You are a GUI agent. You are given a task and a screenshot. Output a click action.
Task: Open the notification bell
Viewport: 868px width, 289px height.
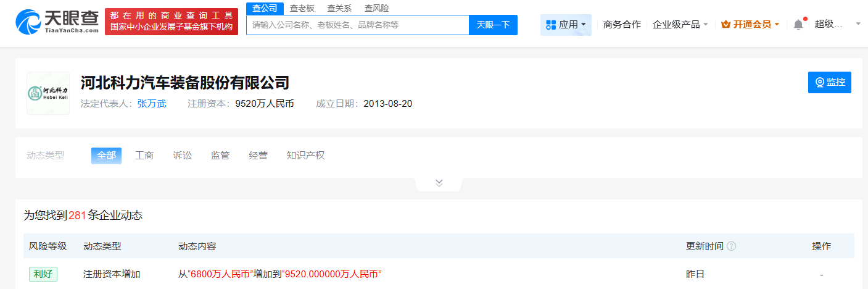click(798, 24)
